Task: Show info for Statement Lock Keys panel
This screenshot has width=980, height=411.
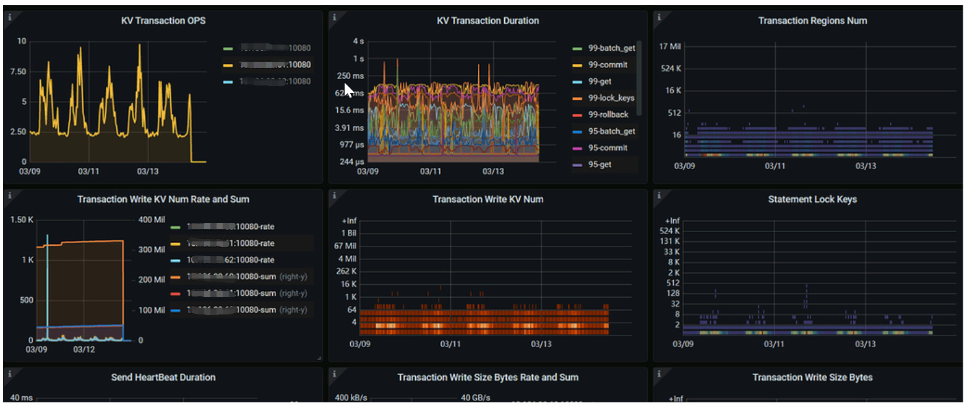Action: click(659, 195)
